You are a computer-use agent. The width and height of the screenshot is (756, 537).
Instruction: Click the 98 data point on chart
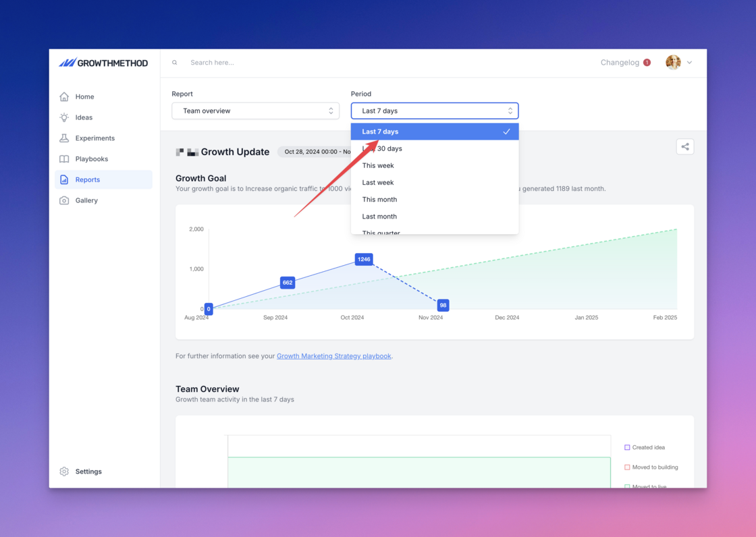443,305
